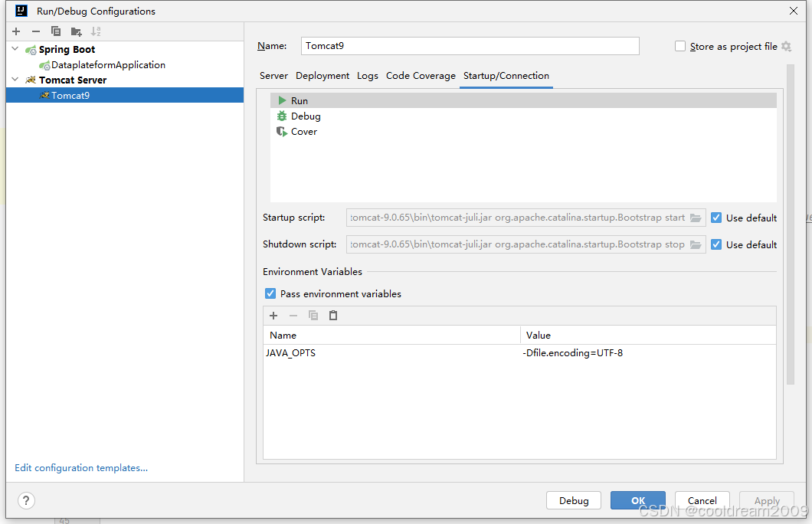
Task: Click the Cancel button
Action: [702, 501]
